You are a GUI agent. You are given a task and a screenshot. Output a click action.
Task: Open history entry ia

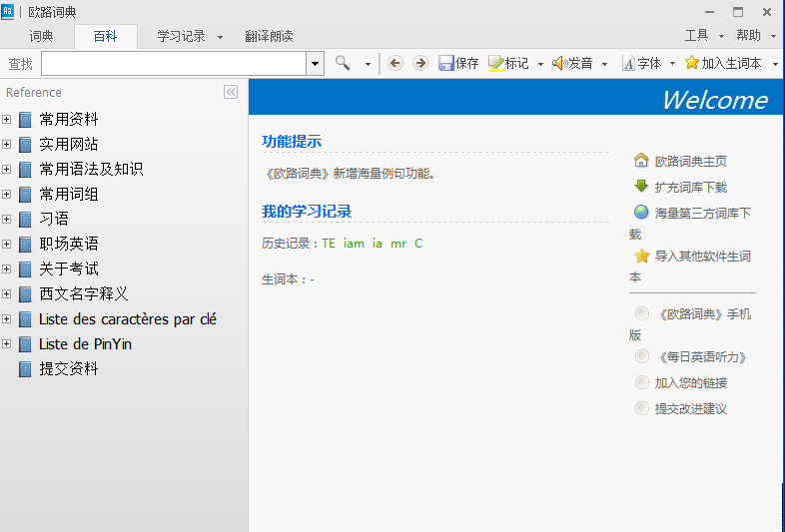pyautogui.click(x=377, y=244)
